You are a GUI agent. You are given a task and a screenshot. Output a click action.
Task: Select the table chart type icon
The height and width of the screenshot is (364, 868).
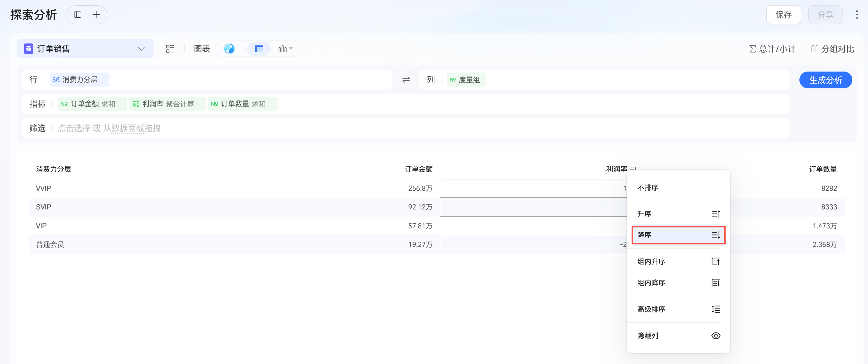[259, 49]
